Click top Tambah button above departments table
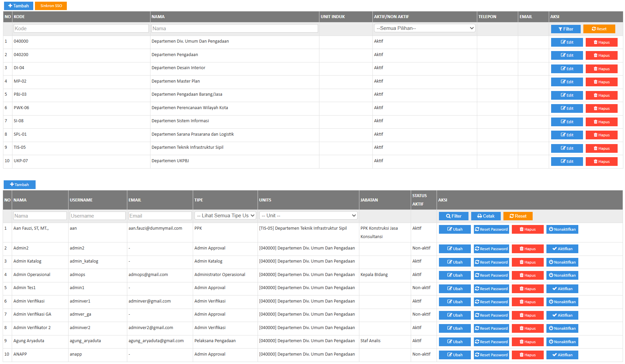Screen dimensions: 625x364 18,6
